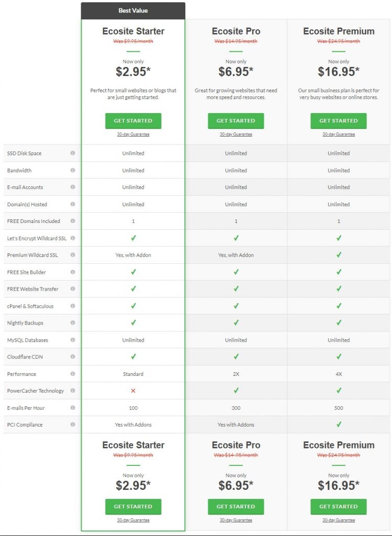Click info icon next to Nightly Backups
The image size is (392, 536).
click(x=73, y=322)
